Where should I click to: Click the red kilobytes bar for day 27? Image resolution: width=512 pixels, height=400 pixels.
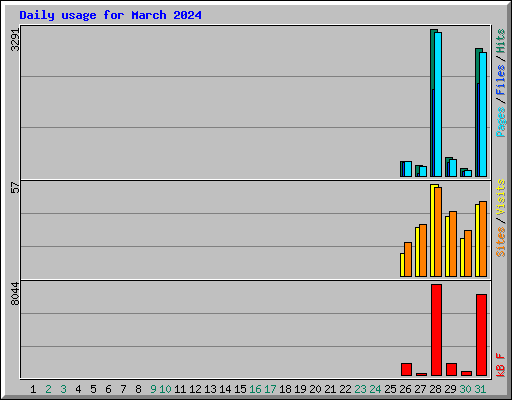[x=421, y=374]
